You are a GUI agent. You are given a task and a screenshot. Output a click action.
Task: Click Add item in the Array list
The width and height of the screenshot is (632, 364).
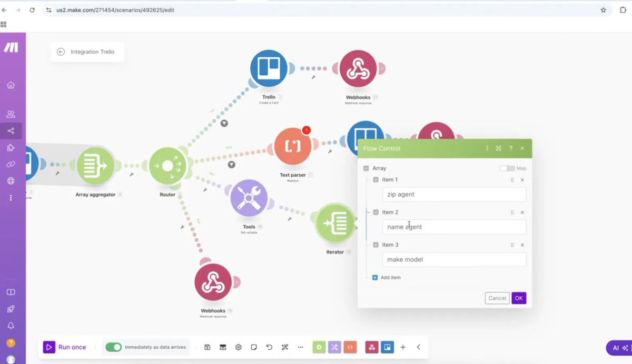(387, 277)
